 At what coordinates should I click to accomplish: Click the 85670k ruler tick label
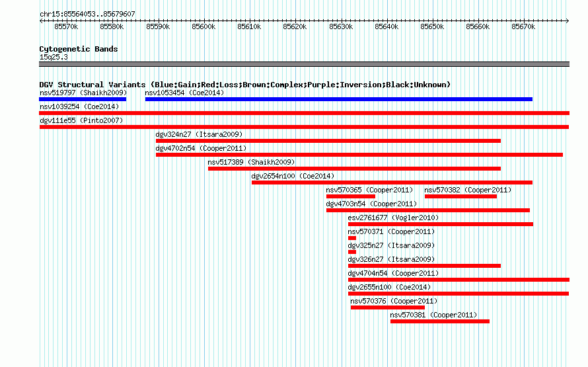coord(523,26)
